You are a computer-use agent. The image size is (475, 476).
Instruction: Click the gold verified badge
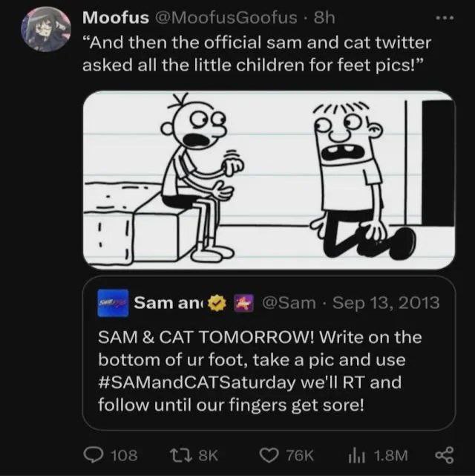click(216, 303)
